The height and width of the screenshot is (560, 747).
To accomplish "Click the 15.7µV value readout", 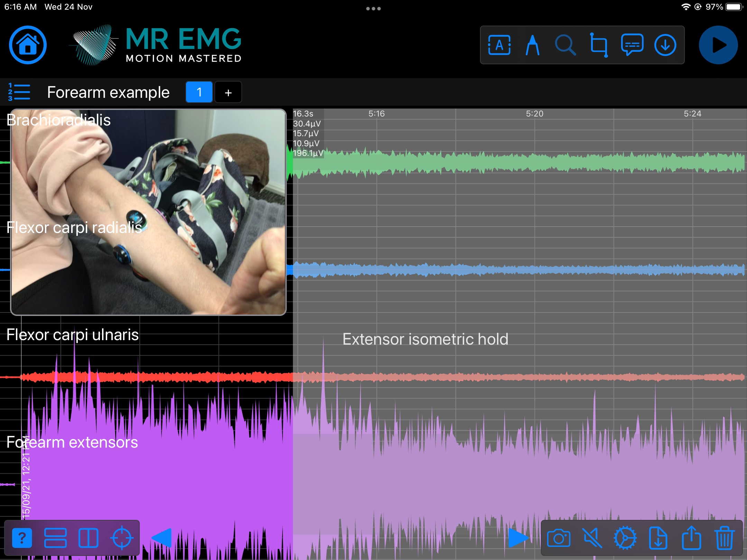I will click(306, 133).
